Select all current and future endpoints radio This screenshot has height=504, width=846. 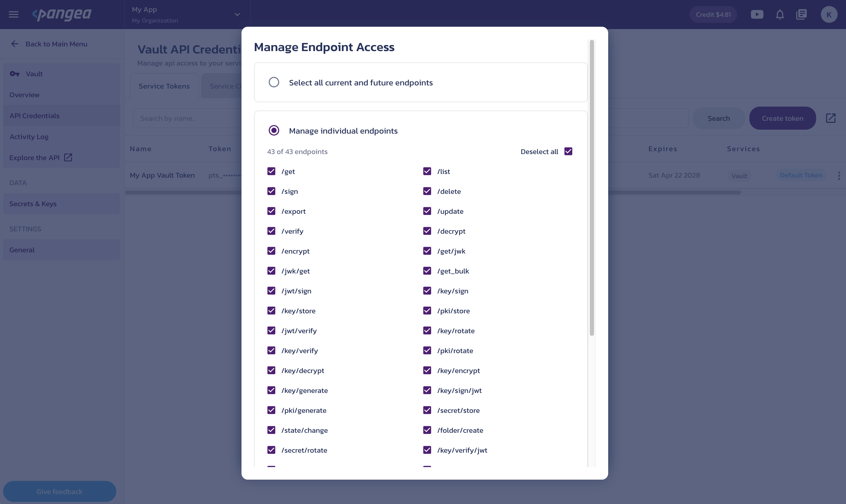[x=274, y=82]
